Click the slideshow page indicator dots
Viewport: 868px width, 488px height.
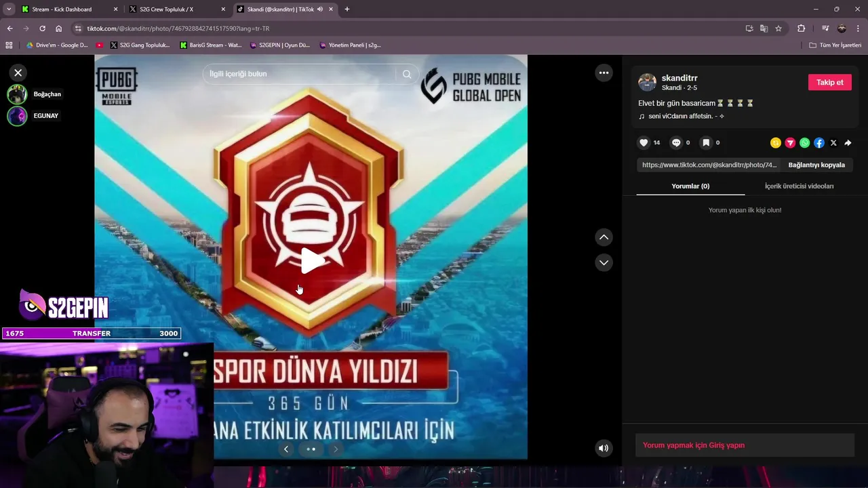click(311, 449)
